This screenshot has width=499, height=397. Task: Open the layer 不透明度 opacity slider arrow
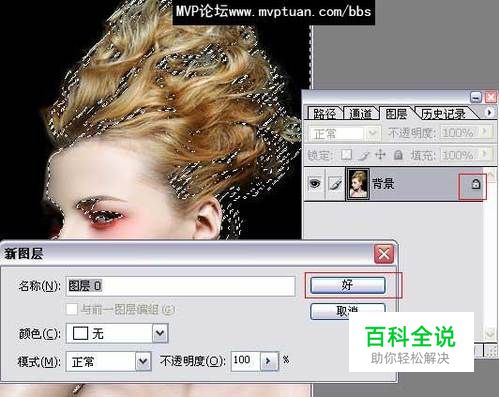485,132
